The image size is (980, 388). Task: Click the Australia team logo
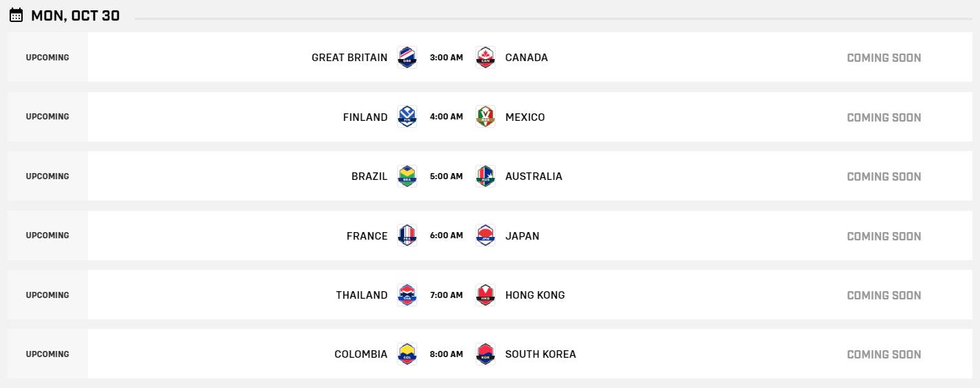click(x=485, y=176)
